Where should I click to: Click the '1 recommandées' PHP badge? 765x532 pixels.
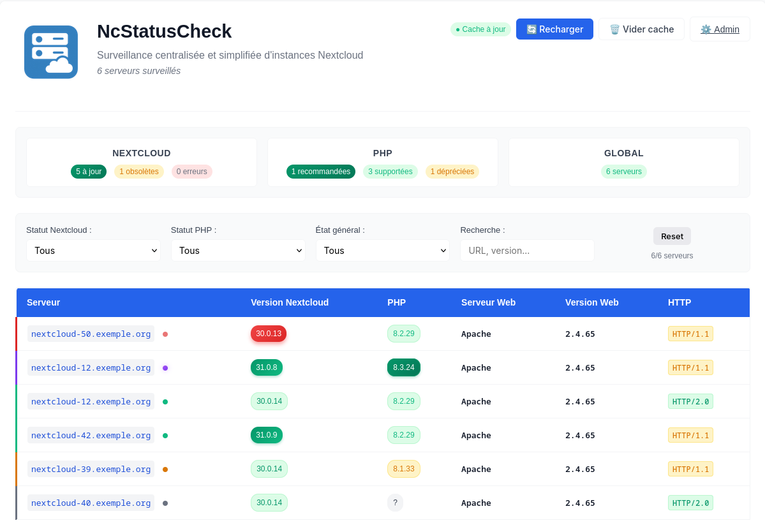321,172
